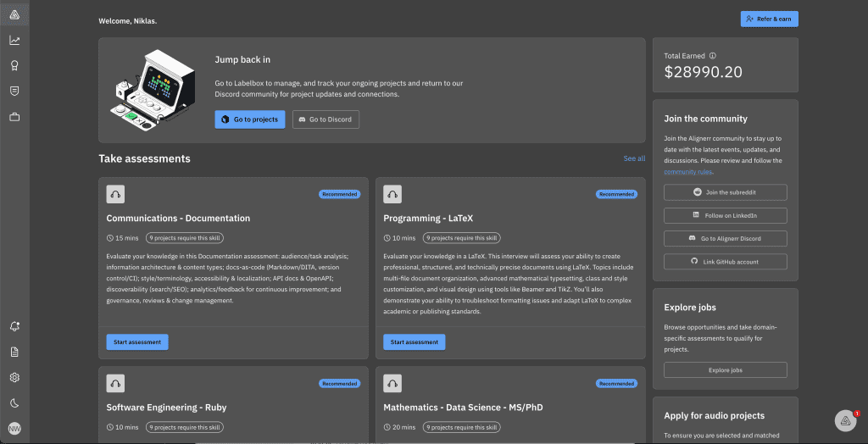This screenshot has width=868, height=444.
Task: Click Go to Alignerr Discord button
Action: point(726,239)
